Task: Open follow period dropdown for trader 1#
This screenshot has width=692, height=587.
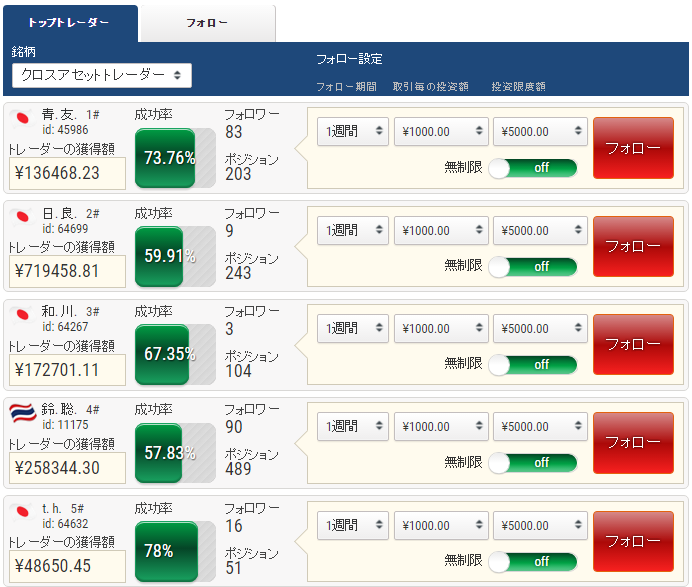Action: [353, 132]
